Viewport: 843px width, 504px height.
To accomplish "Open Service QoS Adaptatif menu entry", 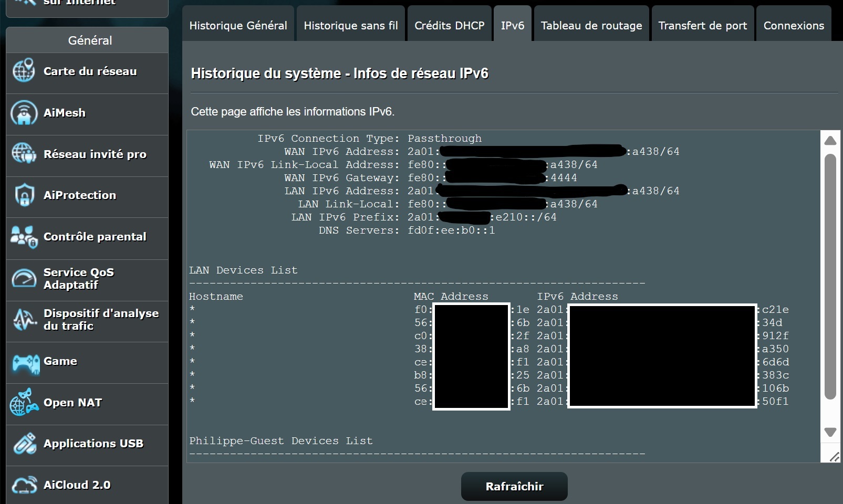I will coord(87,280).
